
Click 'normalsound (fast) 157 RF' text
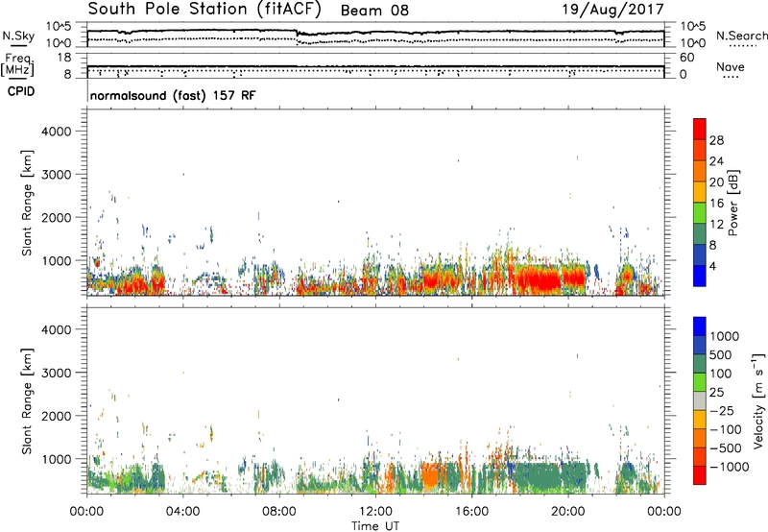[x=173, y=95]
